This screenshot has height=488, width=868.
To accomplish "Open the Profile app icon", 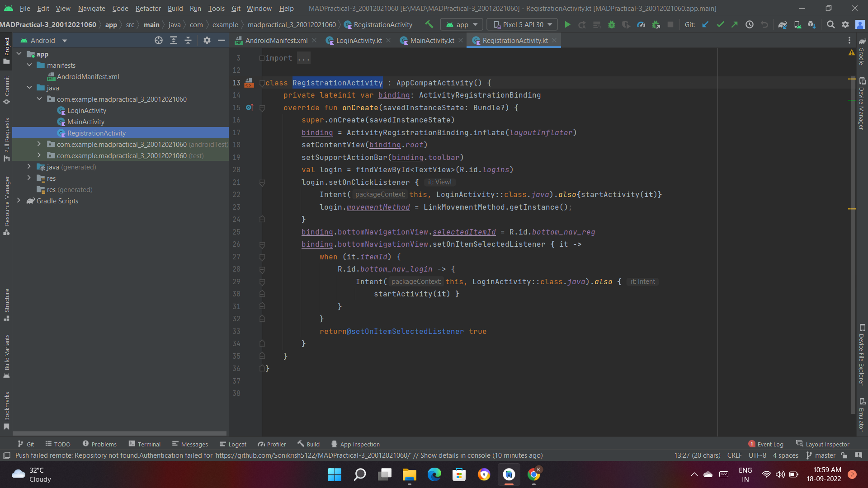I will tap(641, 25).
